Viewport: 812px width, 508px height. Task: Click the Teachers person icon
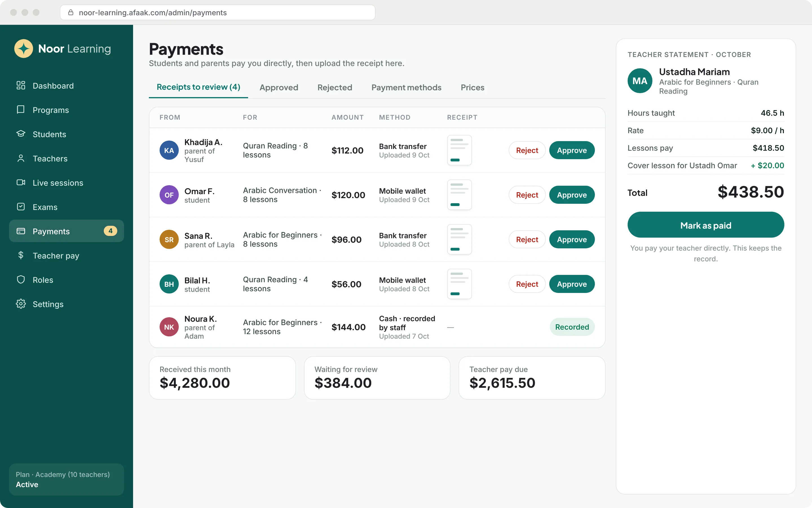pyautogui.click(x=21, y=158)
